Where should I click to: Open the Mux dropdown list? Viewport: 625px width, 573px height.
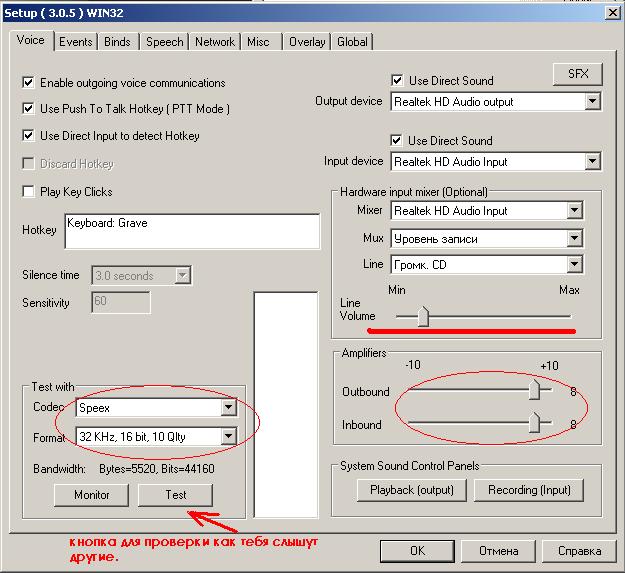click(574, 239)
